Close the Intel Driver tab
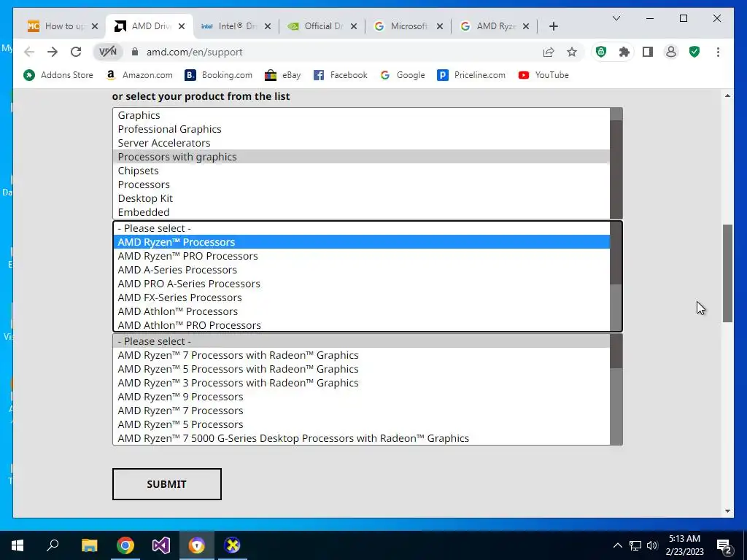 pos(268,26)
